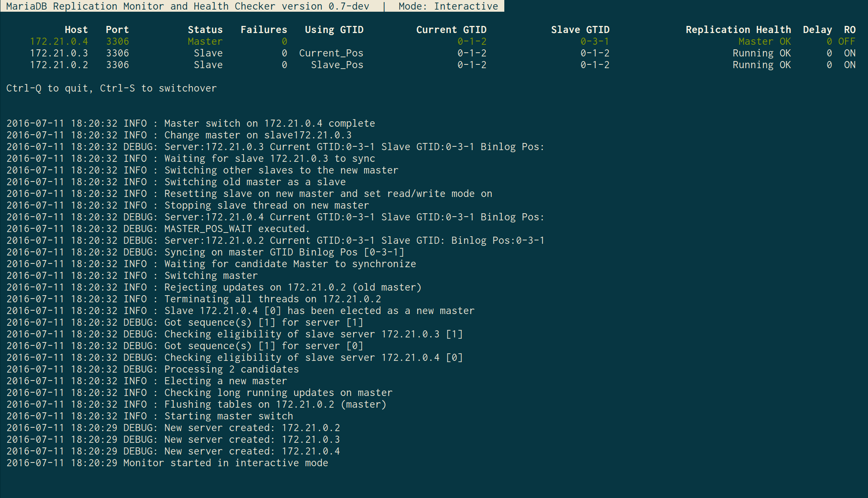The image size is (868, 498).
Task: Click the master's Slave GTID '0-3-1'
Action: coord(595,41)
